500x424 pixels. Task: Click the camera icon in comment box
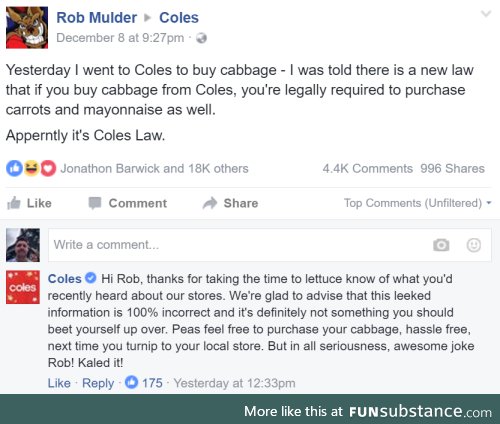tap(441, 245)
